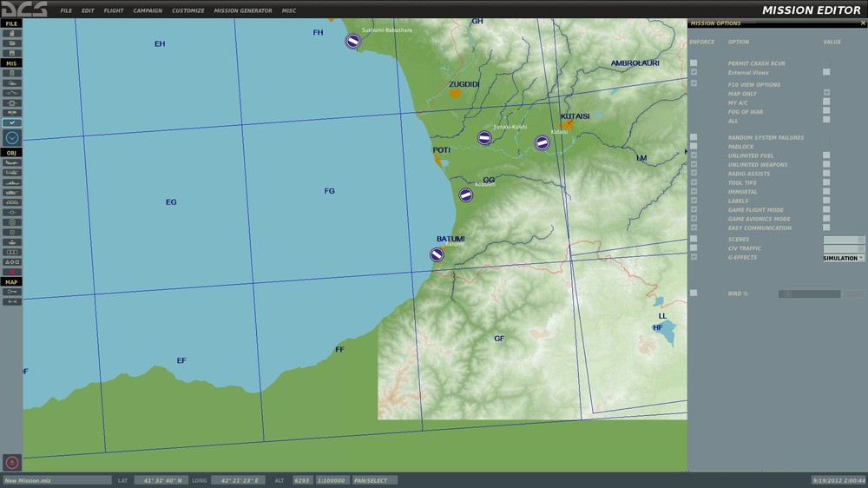Click the Kobuleti airfield marker

[x=466, y=195]
